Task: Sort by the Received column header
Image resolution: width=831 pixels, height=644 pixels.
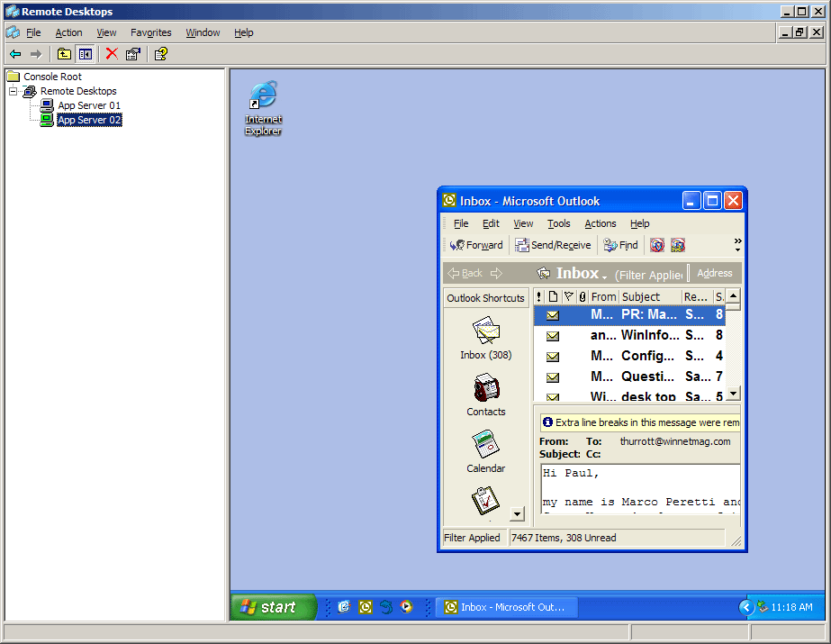Action: coord(697,297)
